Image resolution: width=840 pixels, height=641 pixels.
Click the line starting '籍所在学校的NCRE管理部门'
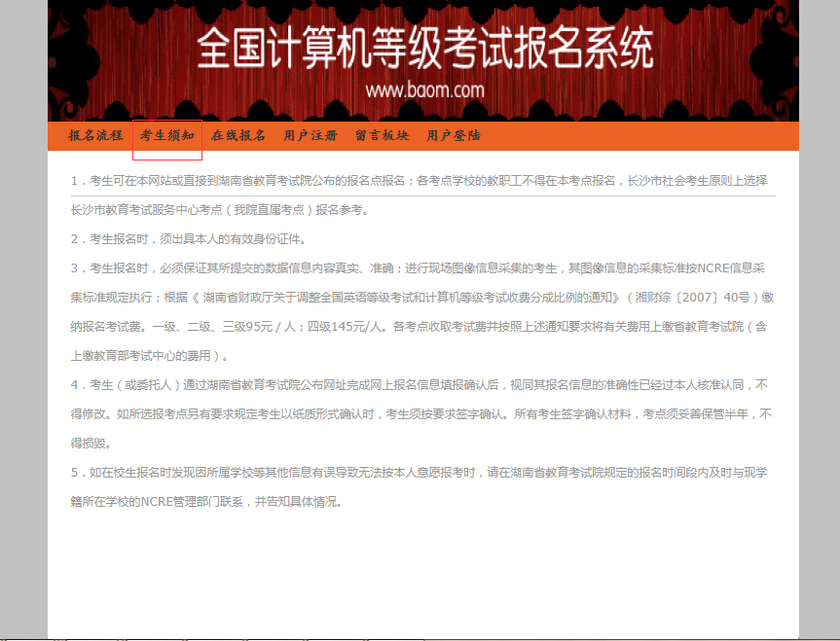(207, 502)
